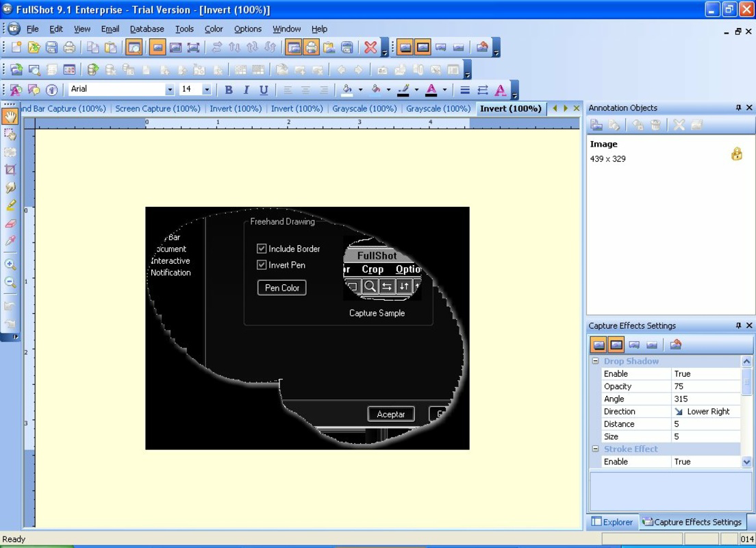Screen dimensions: 756x548
Task: Click the text annotation tool icon
Action: tap(16, 90)
